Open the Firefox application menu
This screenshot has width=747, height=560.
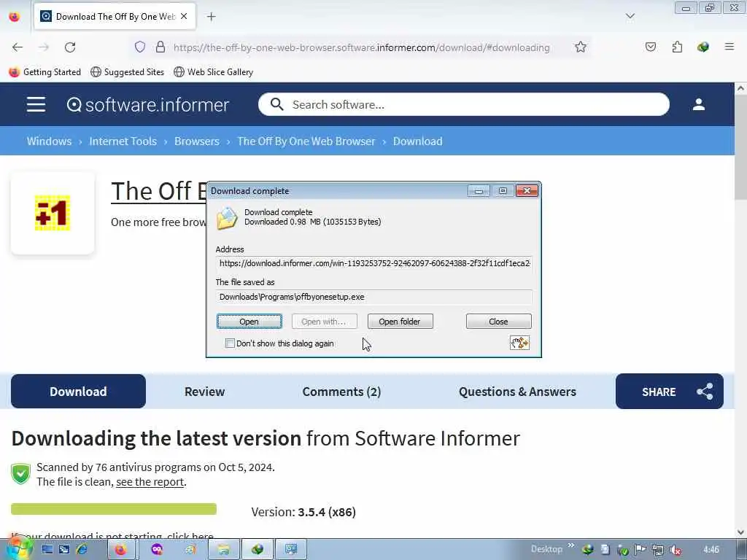729,47
